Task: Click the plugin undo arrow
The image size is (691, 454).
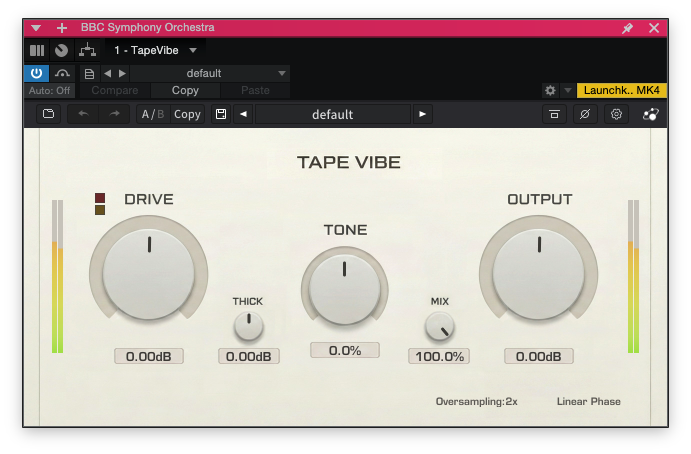Action: (x=83, y=114)
